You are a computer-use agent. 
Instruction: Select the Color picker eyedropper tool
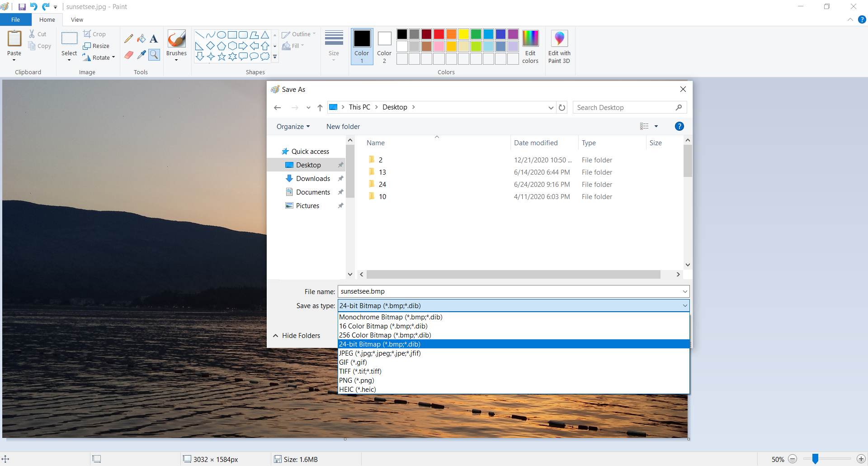142,55
